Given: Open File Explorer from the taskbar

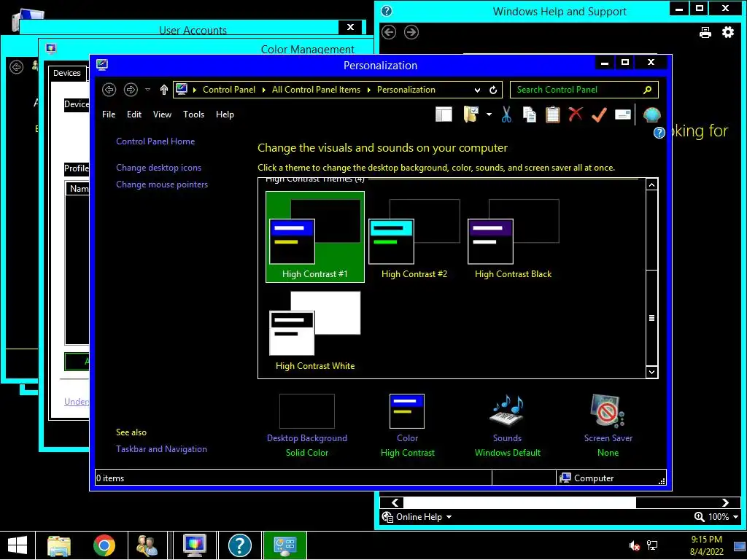Looking at the screenshot, I should pyautogui.click(x=59, y=545).
